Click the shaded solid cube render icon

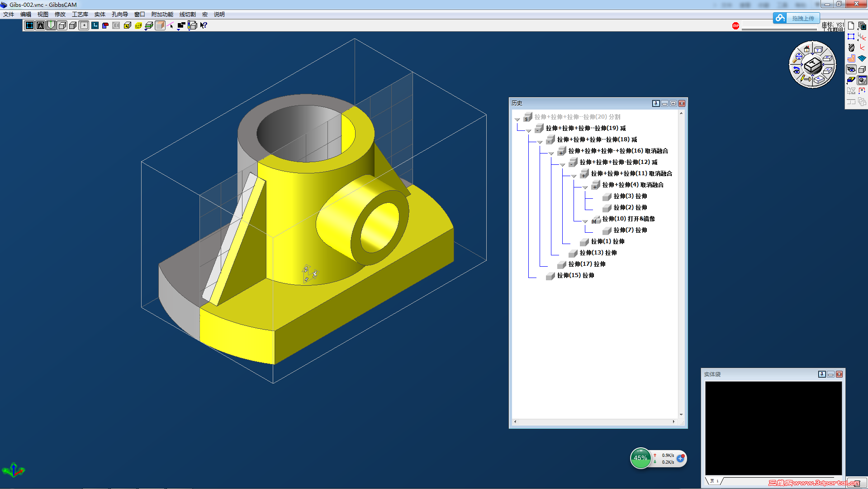click(x=73, y=25)
